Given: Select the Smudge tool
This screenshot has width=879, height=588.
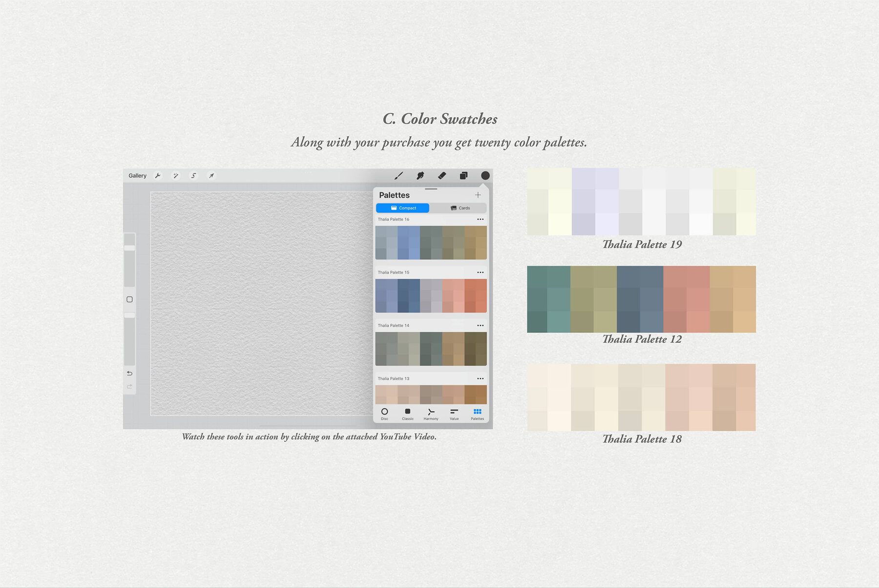Looking at the screenshot, I should coord(421,176).
